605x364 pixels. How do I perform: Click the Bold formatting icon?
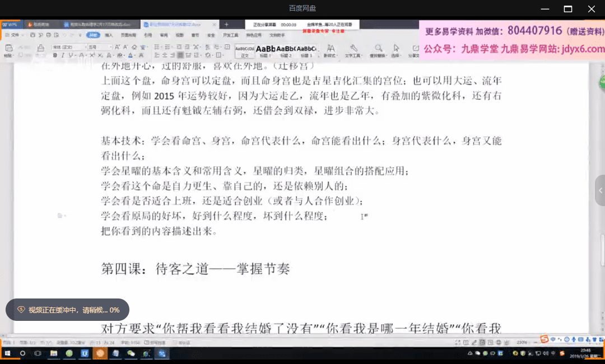click(55, 55)
